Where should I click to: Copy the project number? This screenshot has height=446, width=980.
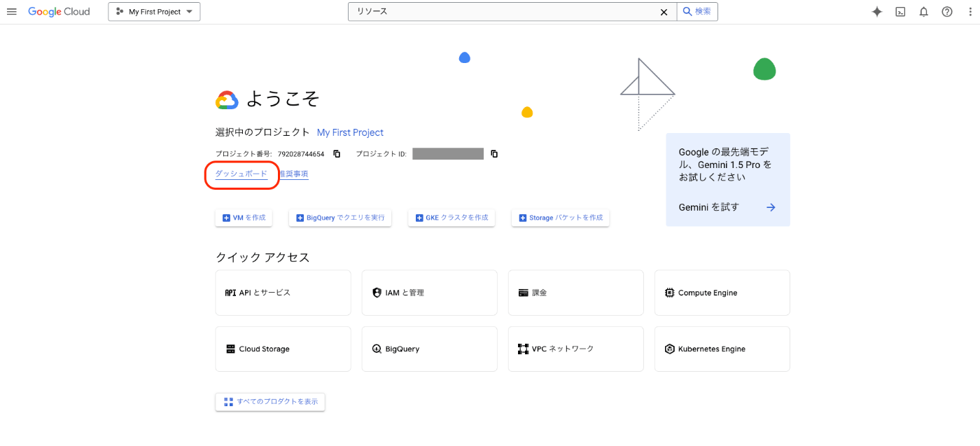(x=337, y=154)
